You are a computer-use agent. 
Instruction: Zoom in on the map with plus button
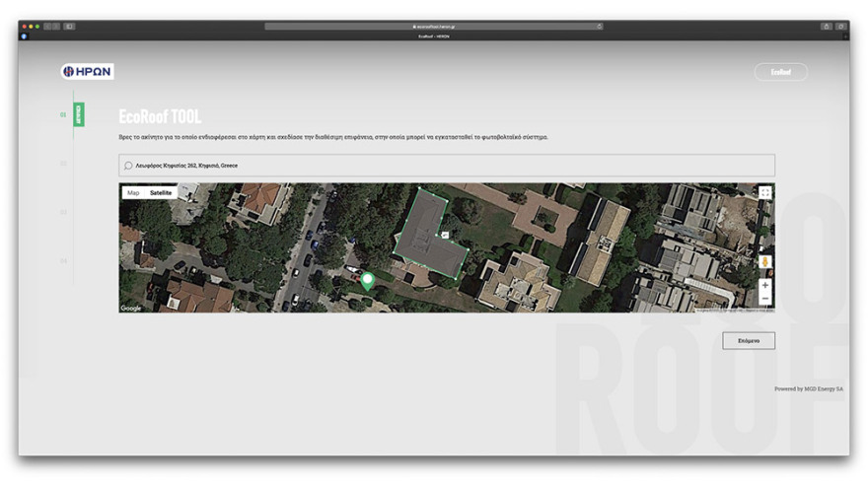pos(765,285)
